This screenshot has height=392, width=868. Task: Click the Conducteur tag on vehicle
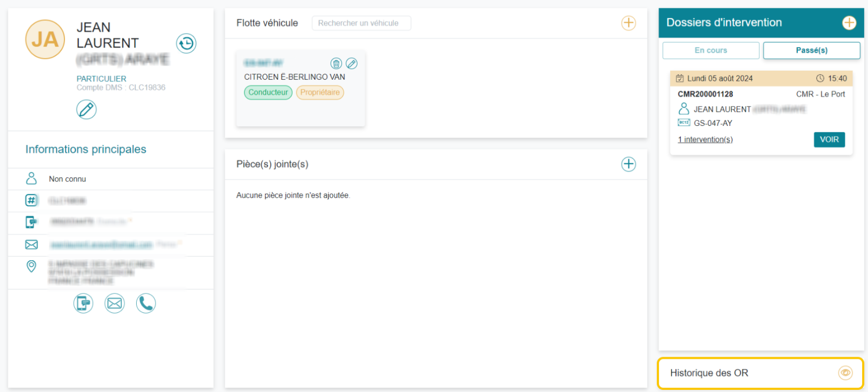click(x=268, y=93)
